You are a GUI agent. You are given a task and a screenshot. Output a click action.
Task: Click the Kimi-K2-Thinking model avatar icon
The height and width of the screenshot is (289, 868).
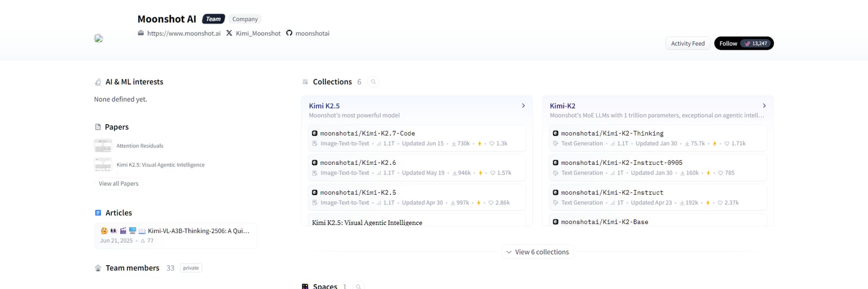pos(556,133)
